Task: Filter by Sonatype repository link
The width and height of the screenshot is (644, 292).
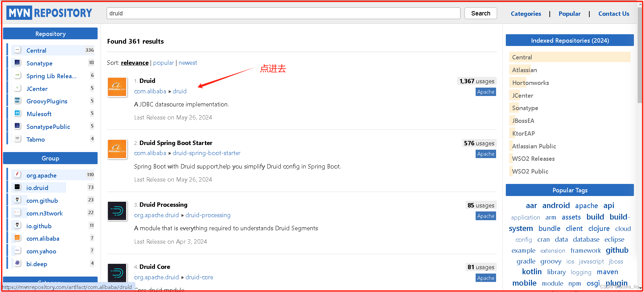Action: [40, 63]
